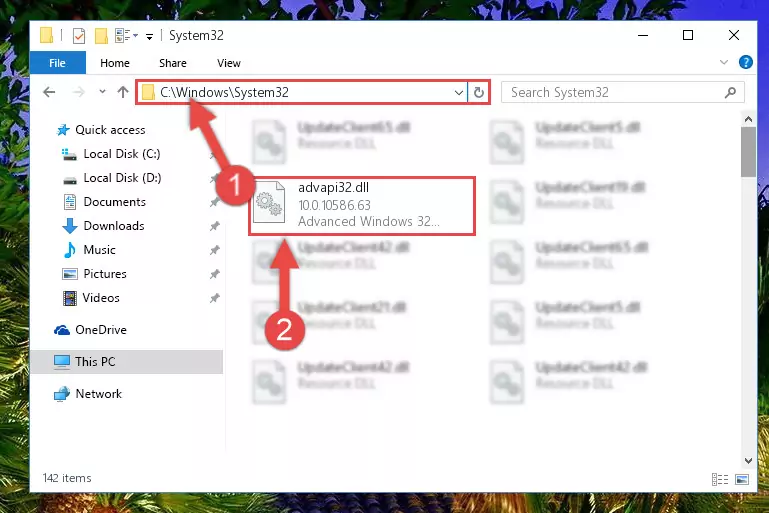Click the OneDrive cloud icon
This screenshot has width=769, height=513.
62,330
